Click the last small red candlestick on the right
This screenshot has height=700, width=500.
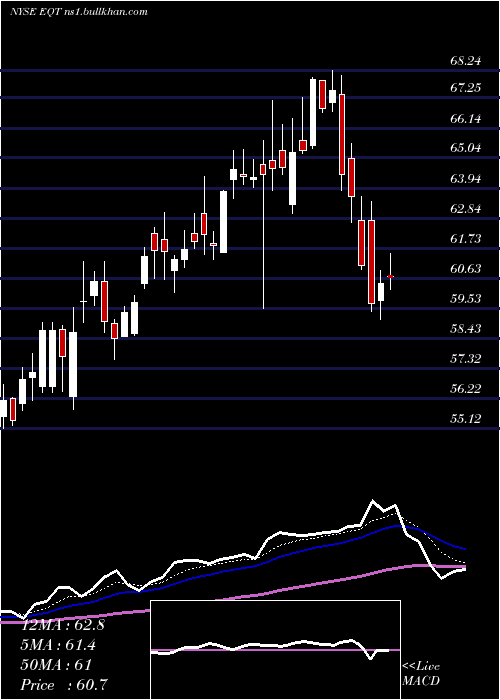391,276
